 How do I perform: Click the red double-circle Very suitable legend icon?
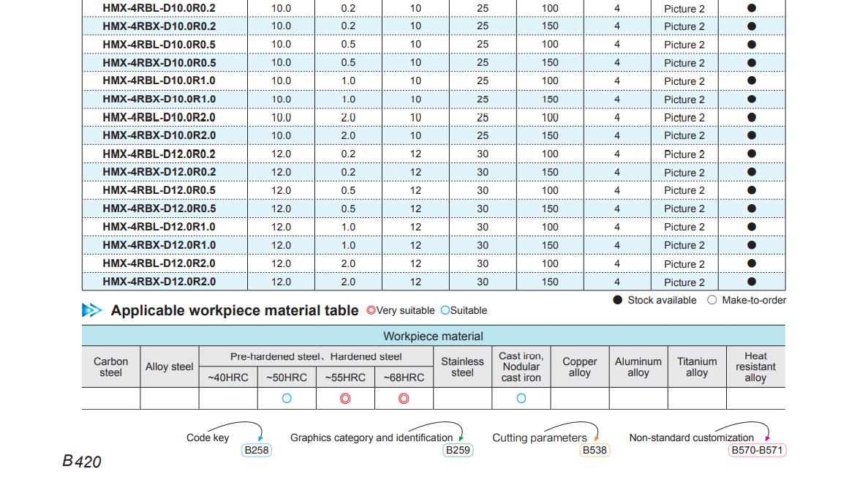tap(371, 310)
